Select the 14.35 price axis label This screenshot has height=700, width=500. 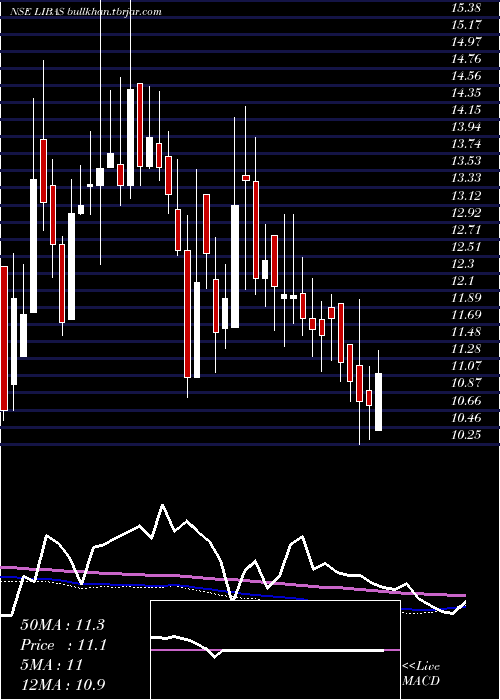[x=466, y=93]
